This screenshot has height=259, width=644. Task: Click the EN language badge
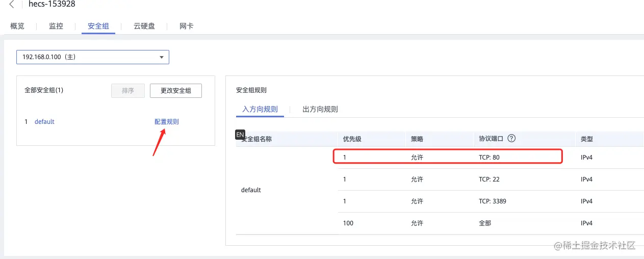point(240,135)
